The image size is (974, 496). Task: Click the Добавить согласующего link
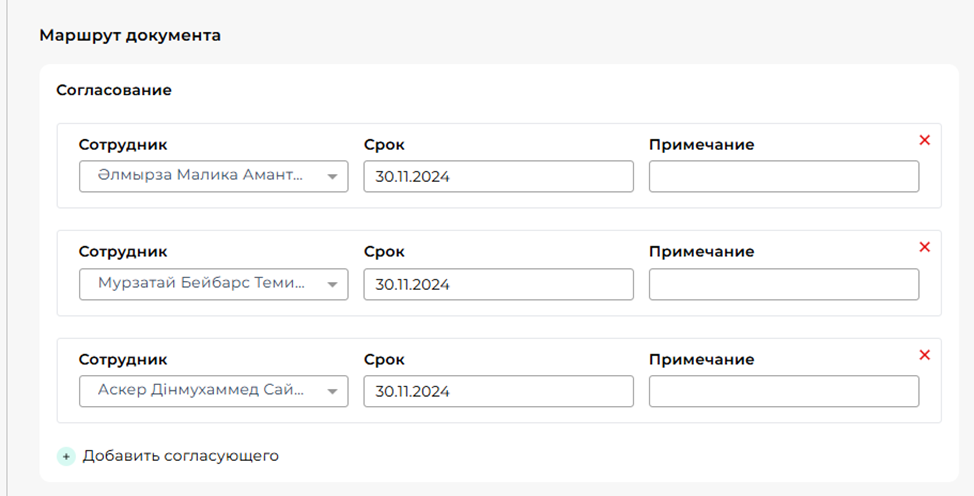coord(180,456)
